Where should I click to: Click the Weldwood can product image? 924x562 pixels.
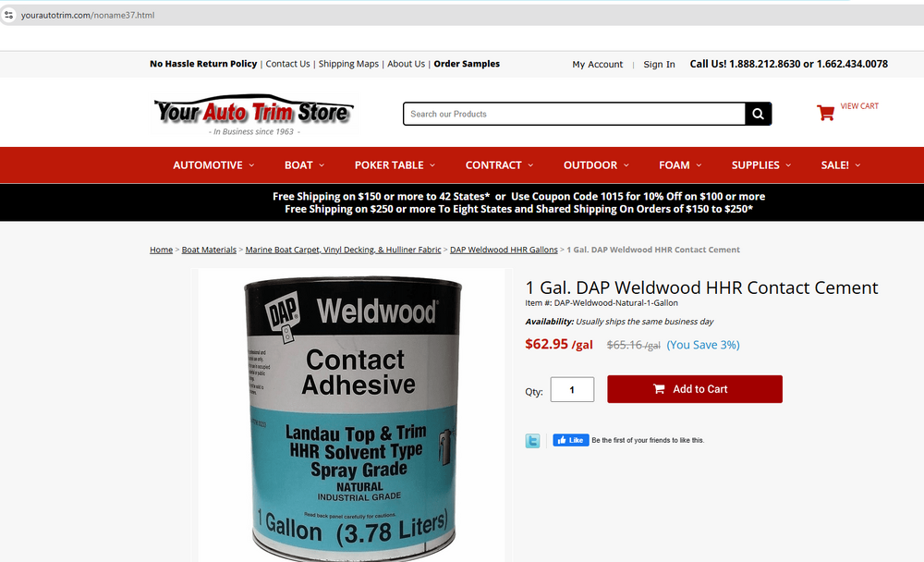(351, 416)
